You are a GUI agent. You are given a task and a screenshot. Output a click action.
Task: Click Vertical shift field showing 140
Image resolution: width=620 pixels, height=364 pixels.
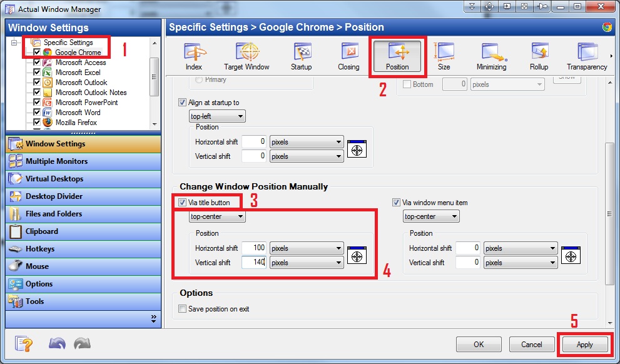click(x=254, y=263)
